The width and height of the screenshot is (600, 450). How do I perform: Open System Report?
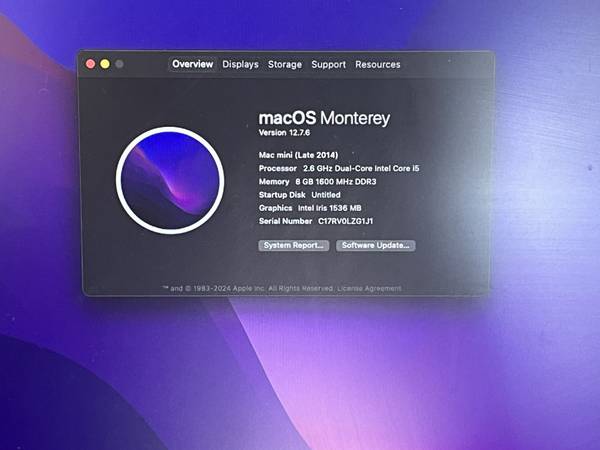coord(293,245)
